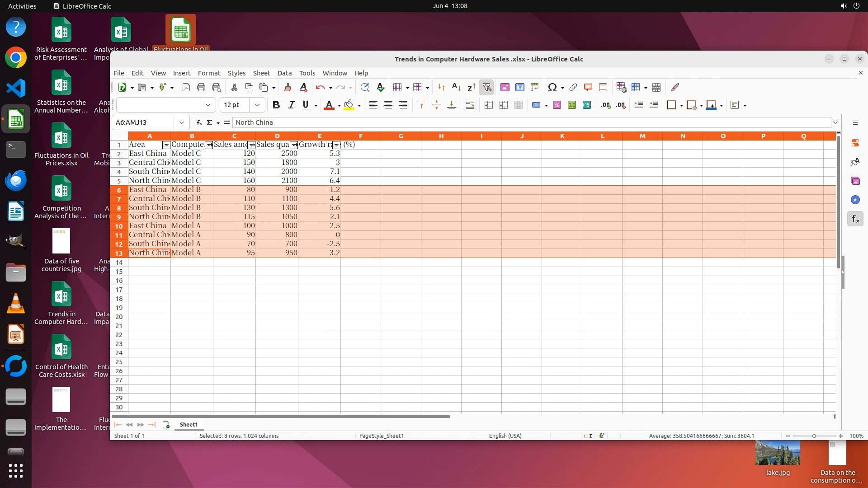This screenshot has width=868, height=488.
Task: Click the Export as PDF icon
Action: [x=186, y=87]
